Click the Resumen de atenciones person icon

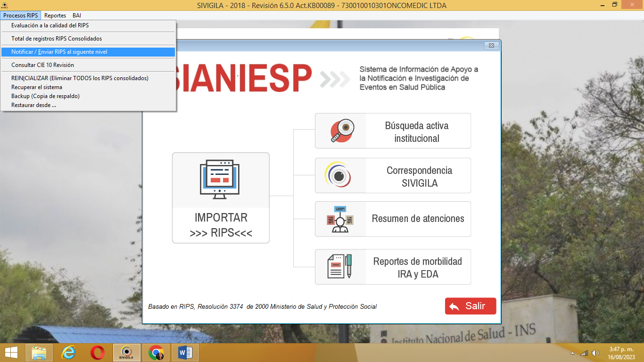click(x=339, y=219)
